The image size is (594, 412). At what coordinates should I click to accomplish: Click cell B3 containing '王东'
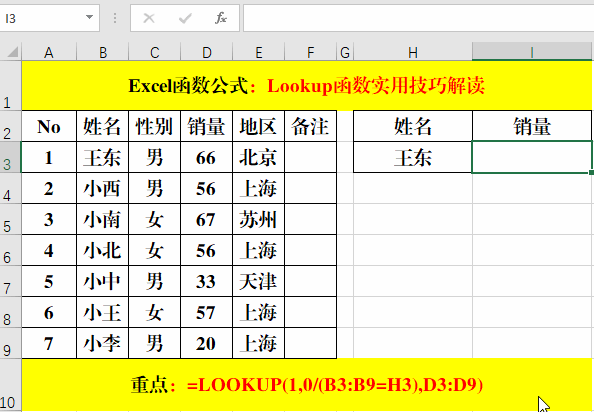(x=103, y=157)
